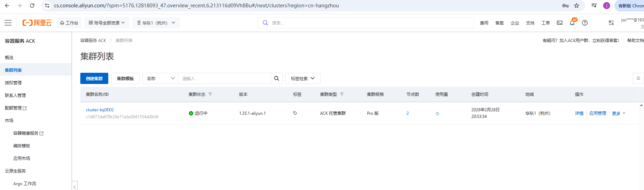Expand the 名称 search field dropdown
This screenshot has height=190, width=644.
coord(160,78)
